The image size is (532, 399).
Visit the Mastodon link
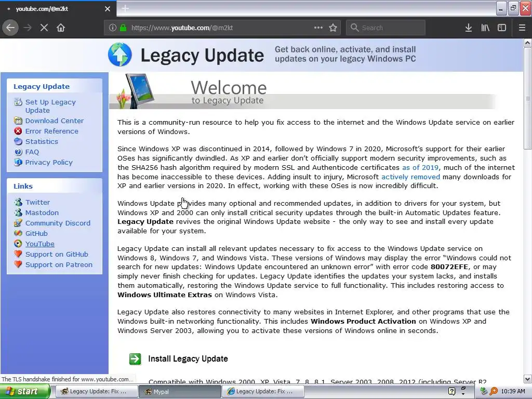(42, 212)
